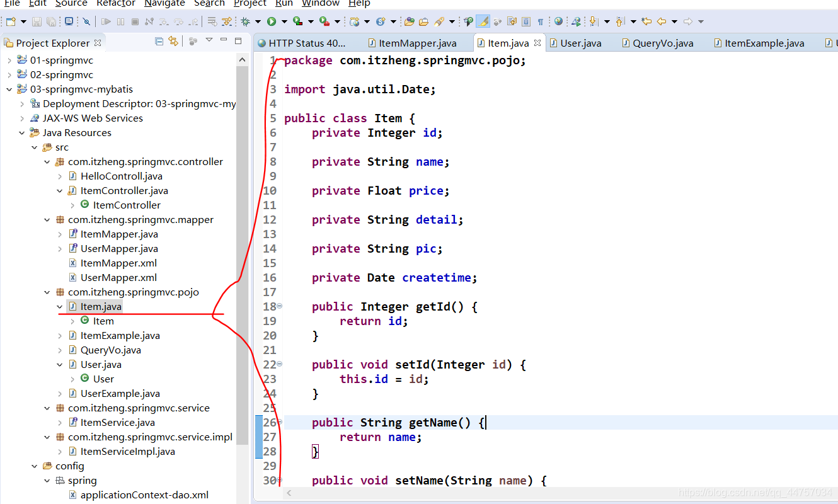Expand the 02-springmvc project
838x504 pixels.
9,75
